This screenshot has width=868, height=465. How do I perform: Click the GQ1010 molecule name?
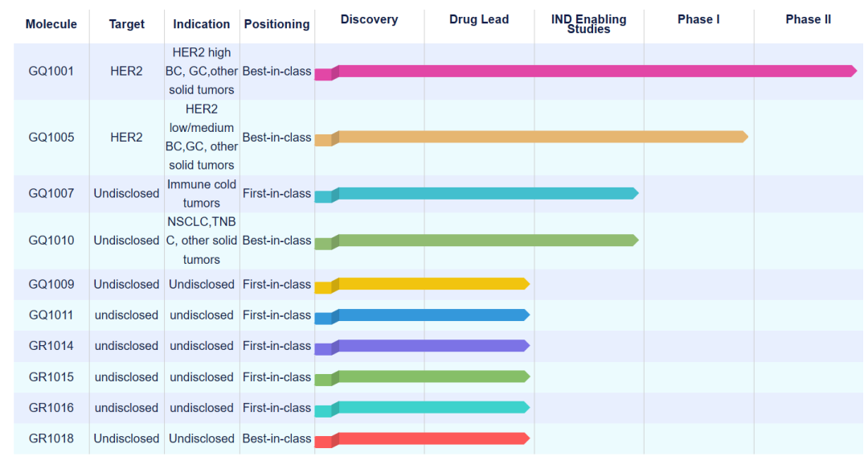point(51,241)
